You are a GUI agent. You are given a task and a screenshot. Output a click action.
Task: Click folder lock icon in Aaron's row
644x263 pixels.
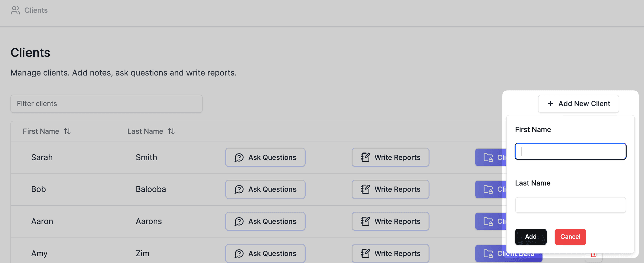[488, 222]
